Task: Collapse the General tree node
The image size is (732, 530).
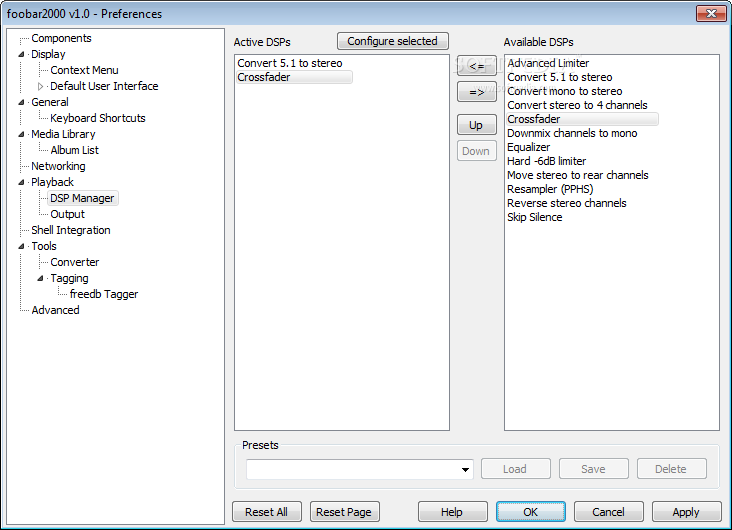Action: 21,102
